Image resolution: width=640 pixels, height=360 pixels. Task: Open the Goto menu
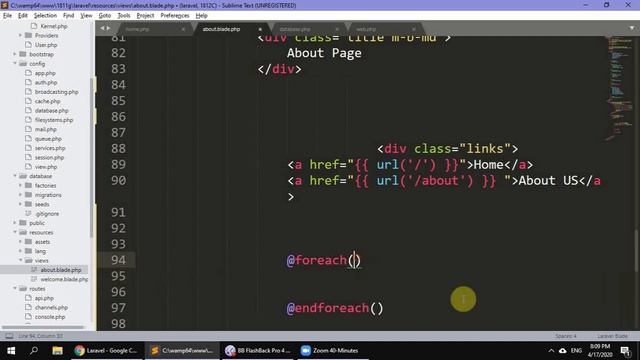(x=104, y=16)
